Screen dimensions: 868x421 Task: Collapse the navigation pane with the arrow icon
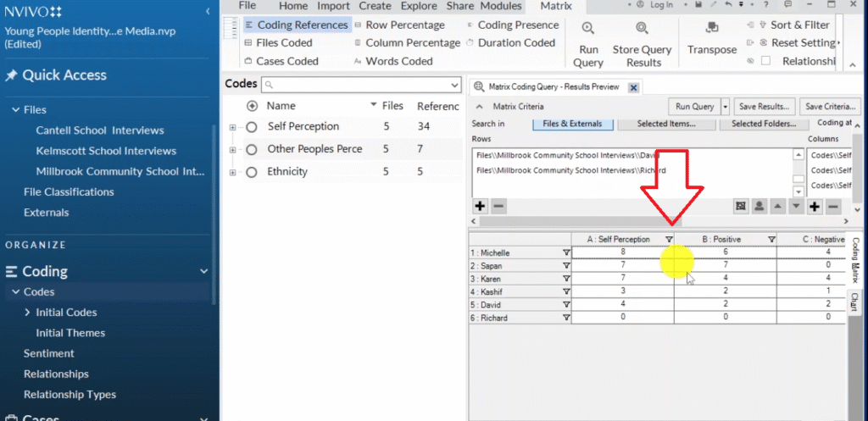click(x=208, y=11)
